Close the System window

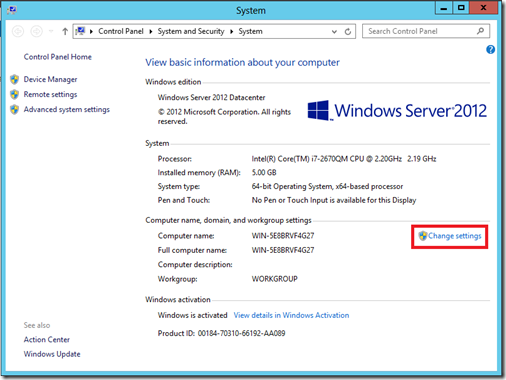click(483, 8)
